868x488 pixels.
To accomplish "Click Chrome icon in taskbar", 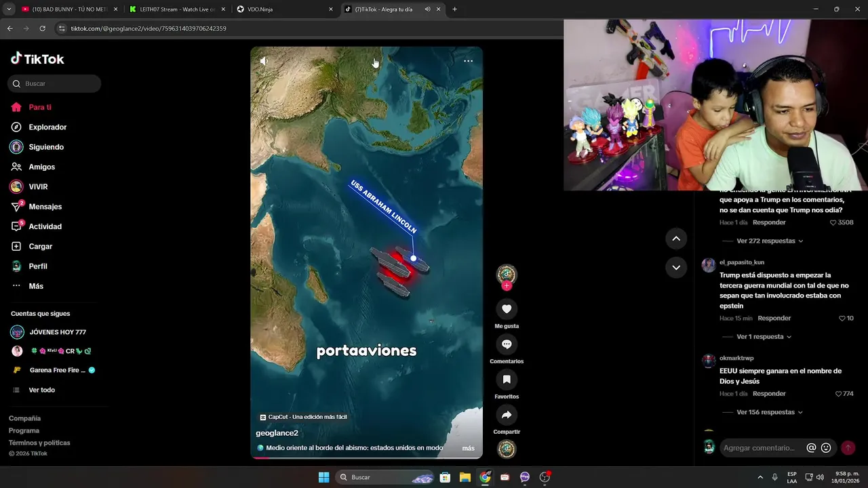I will (485, 477).
